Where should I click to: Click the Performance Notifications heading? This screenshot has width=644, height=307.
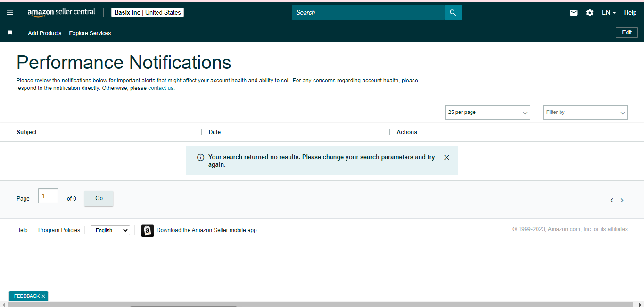124,62
